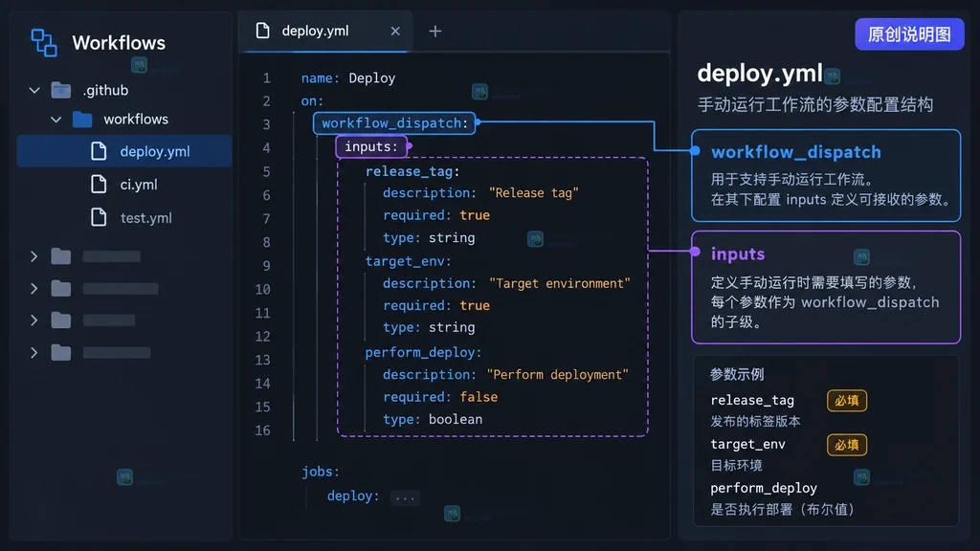
Task: Add a new editor tab with plus
Action: (x=435, y=31)
